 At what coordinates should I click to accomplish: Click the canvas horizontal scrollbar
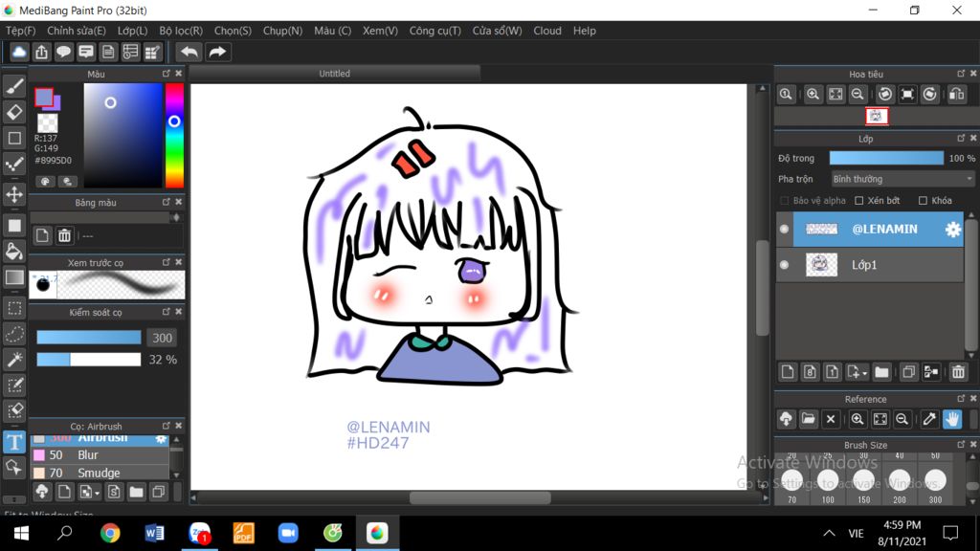(x=480, y=497)
